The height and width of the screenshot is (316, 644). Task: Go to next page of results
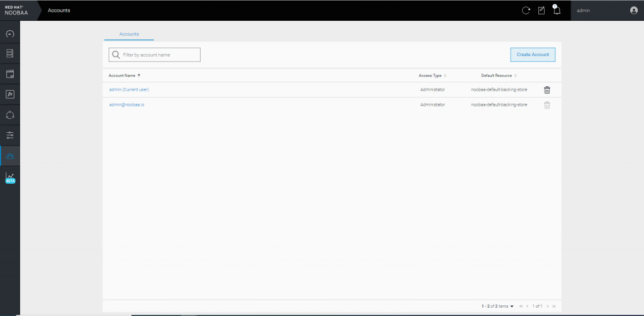(x=548, y=306)
